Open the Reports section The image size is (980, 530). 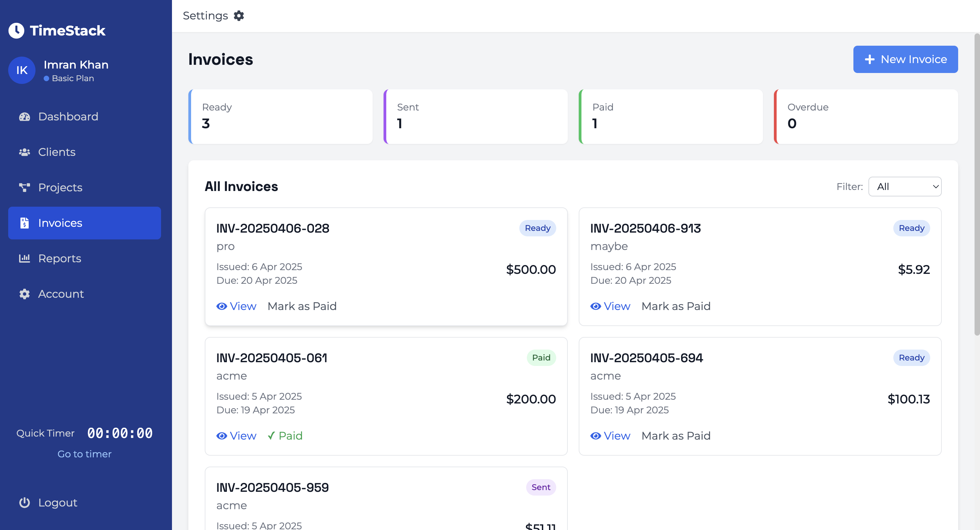(85, 259)
